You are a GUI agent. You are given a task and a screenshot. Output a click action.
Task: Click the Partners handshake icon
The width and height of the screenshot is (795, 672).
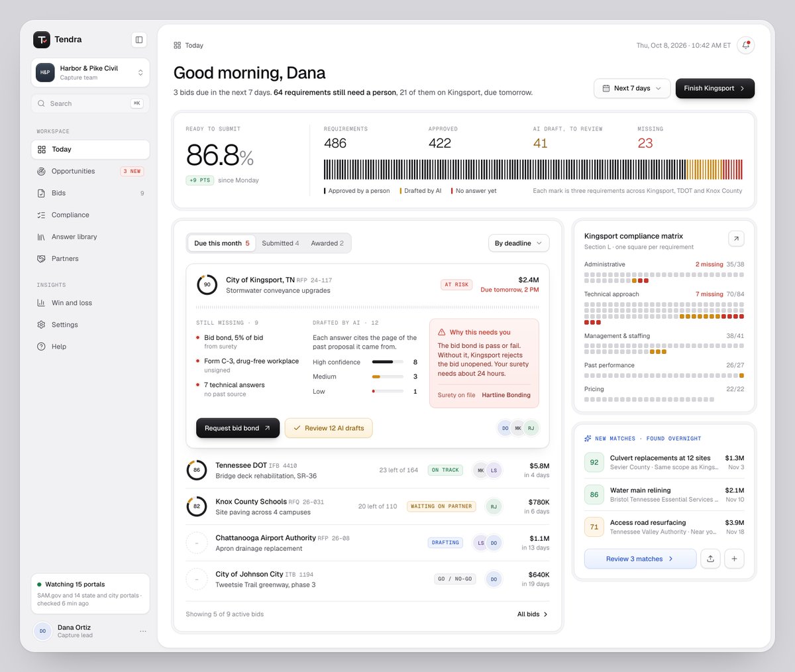[x=42, y=259]
